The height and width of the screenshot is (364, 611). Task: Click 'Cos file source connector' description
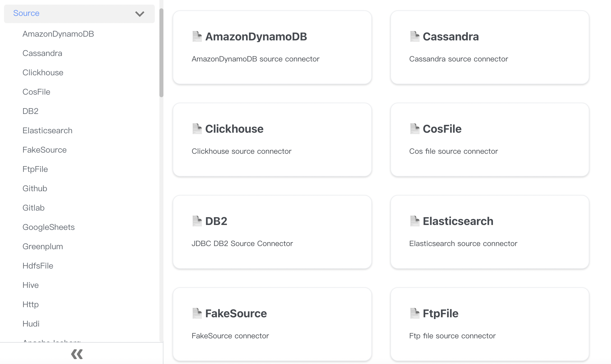pyautogui.click(x=453, y=151)
